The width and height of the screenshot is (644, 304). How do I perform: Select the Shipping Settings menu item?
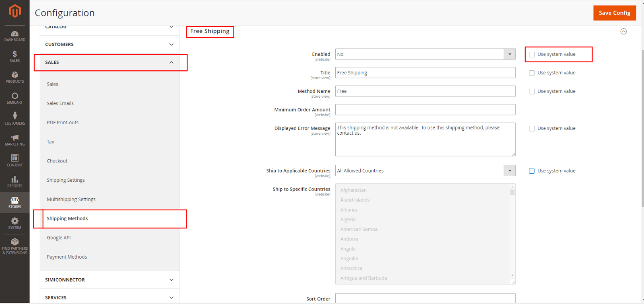point(66,180)
